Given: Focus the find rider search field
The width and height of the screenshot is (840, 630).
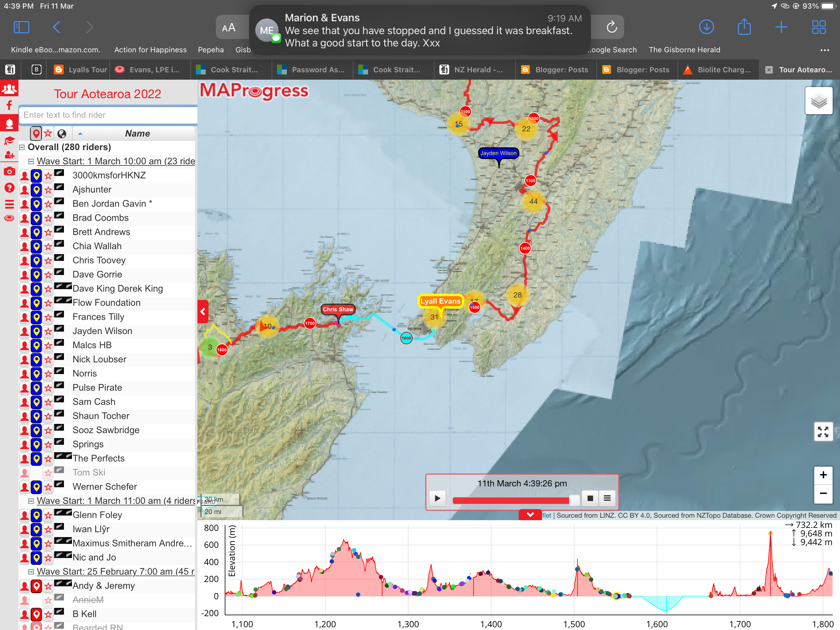Looking at the screenshot, I should (x=108, y=115).
